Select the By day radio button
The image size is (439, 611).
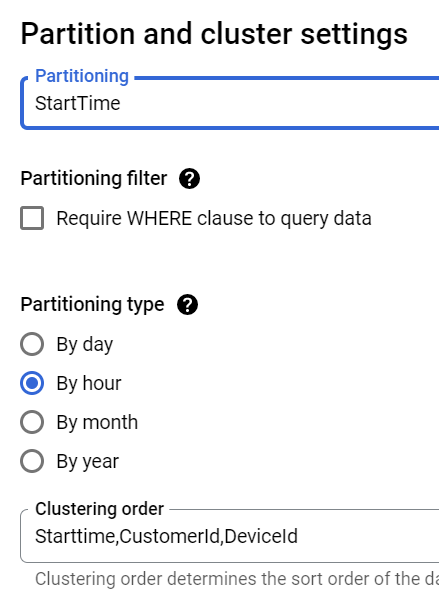pyautogui.click(x=32, y=344)
